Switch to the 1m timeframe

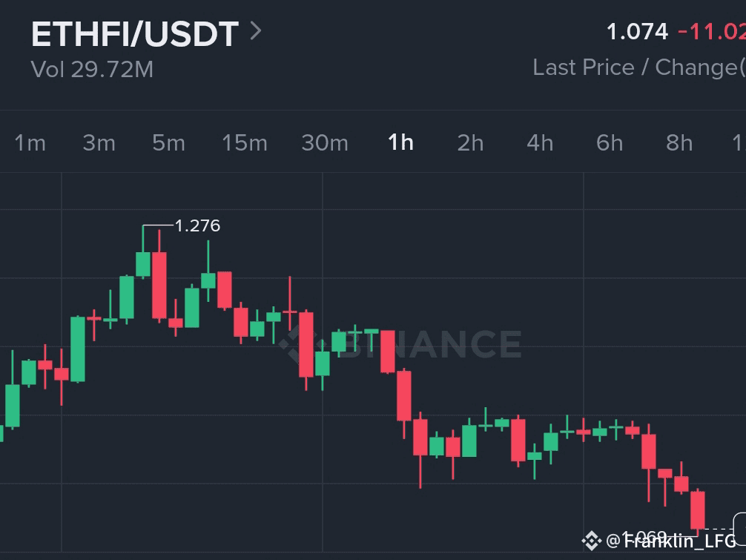30,143
